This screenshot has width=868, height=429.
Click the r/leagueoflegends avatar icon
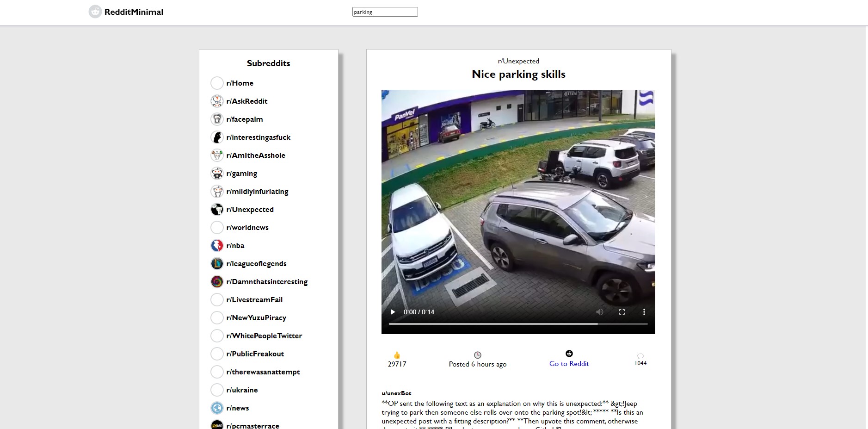pos(217,264)
